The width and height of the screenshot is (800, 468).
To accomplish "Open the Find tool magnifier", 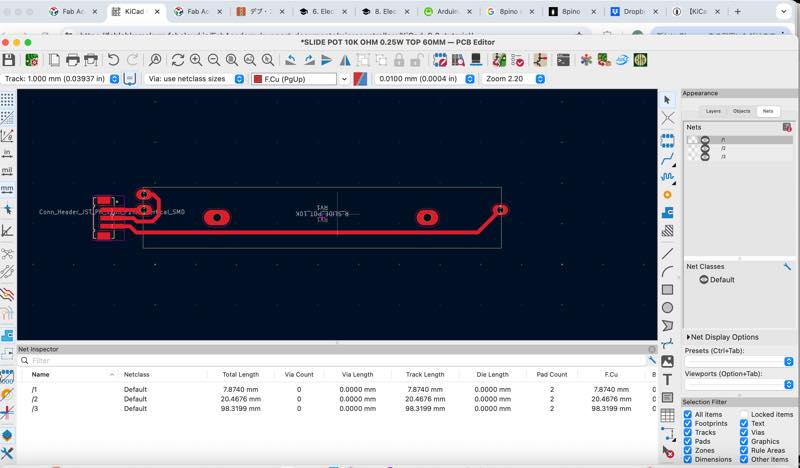I will coord(155,60).
